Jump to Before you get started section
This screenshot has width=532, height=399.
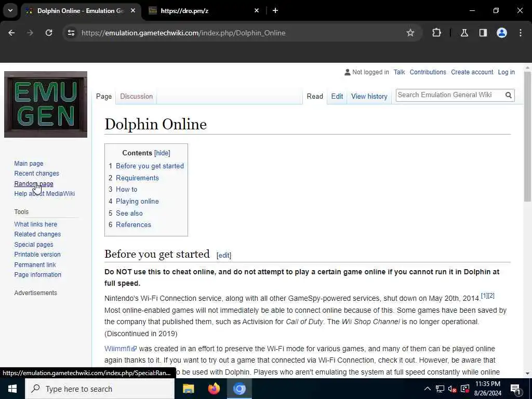(150, 166)
